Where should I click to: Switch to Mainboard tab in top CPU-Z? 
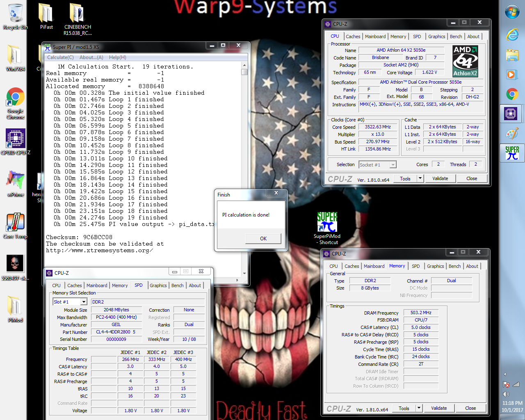click(375, 37)
